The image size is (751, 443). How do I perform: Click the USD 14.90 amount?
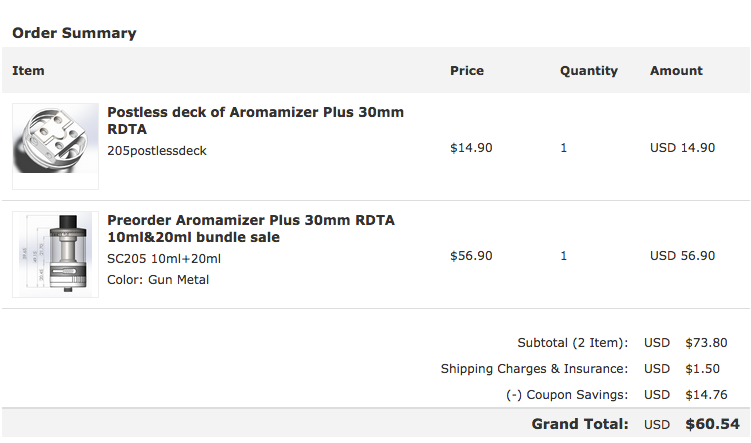click(x=682, y=148)
